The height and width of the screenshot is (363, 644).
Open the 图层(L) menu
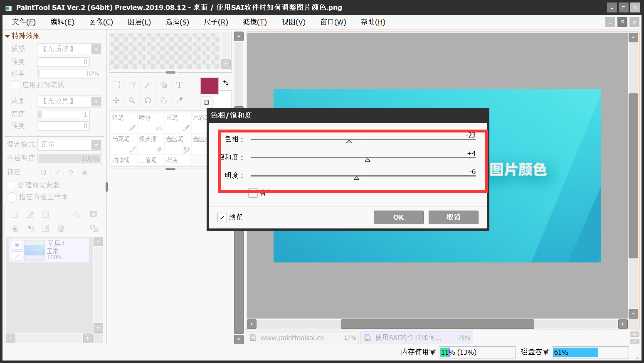point(139,22)
